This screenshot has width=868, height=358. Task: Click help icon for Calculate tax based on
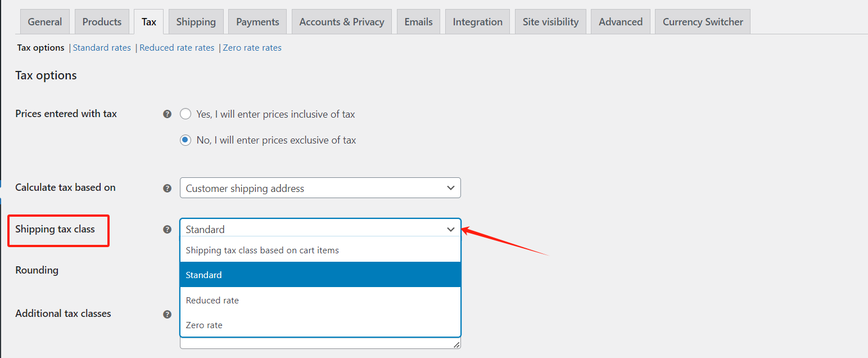[x=167, y=188]
